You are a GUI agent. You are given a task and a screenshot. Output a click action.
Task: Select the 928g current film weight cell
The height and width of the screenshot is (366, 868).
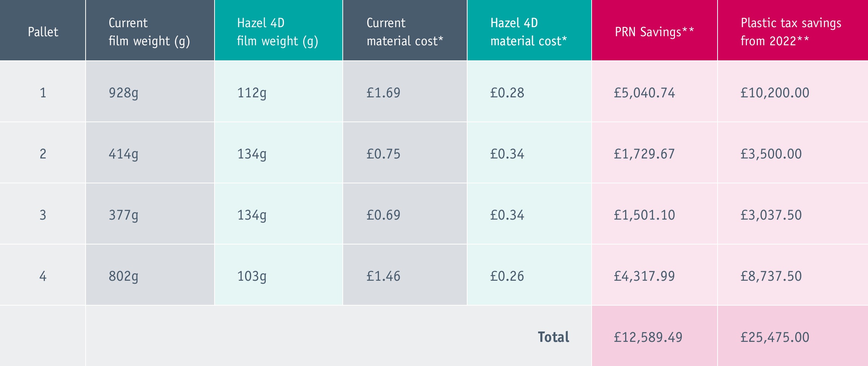tap(123, 93)
